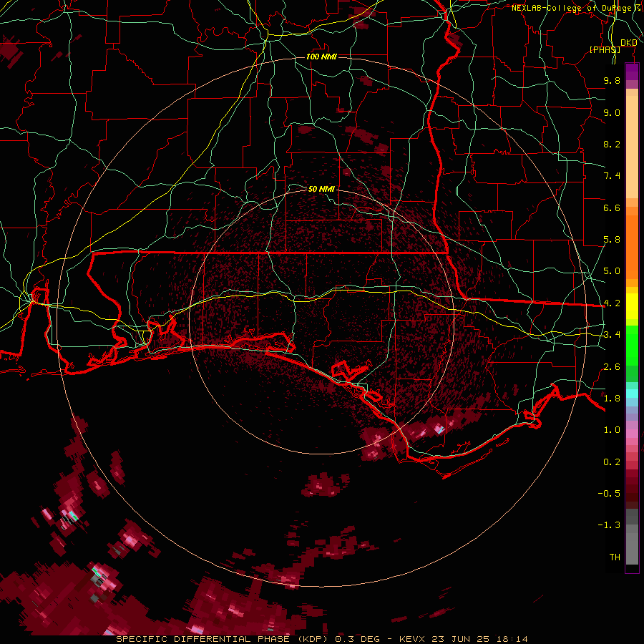Pick the light peach color bar segment
The height and width of the screenshot is (644, 644).
632,147
